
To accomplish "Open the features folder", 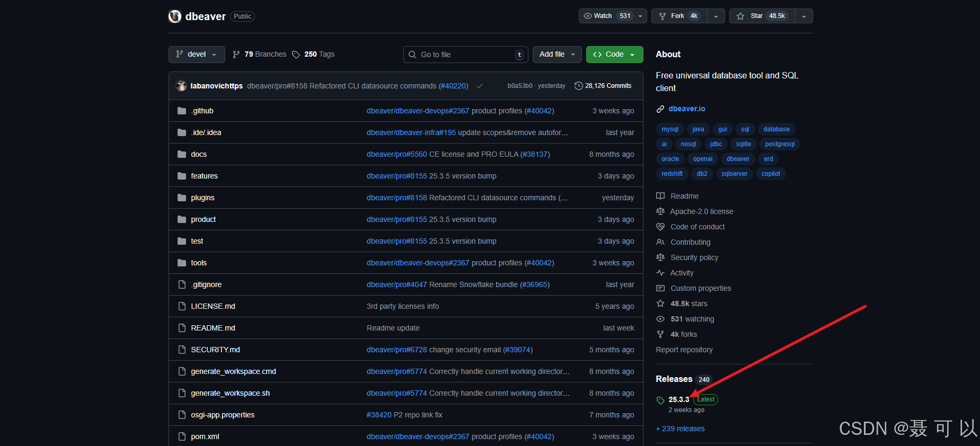I will click(204, 176).
